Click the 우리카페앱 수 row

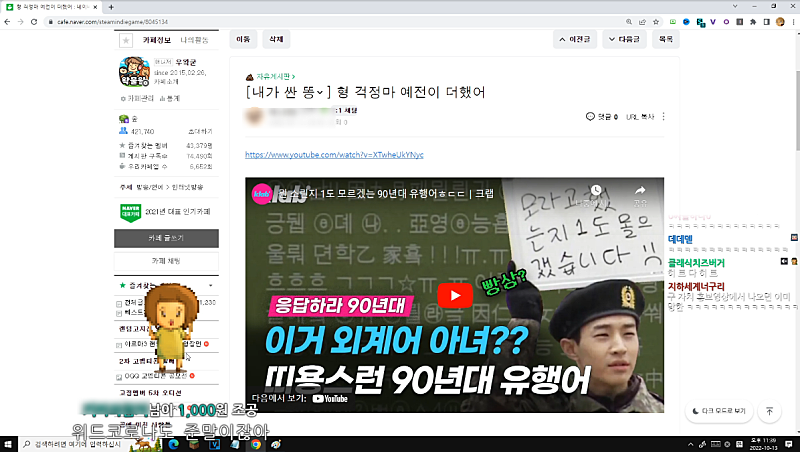click(166, 166)
